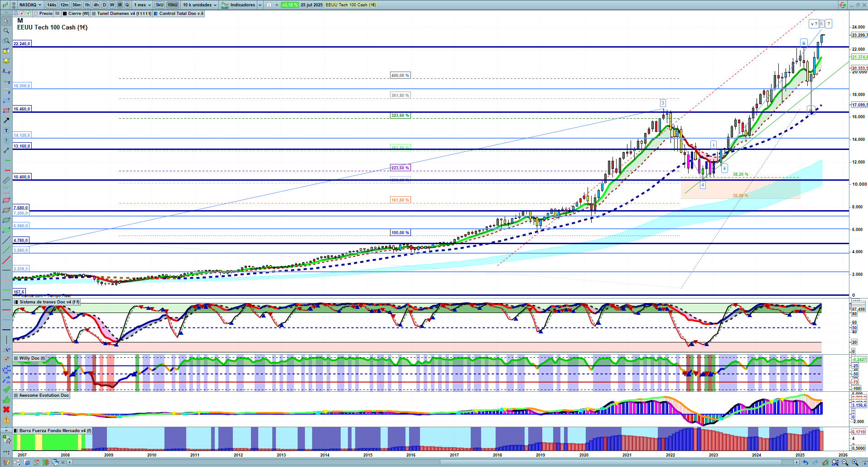Select the arrow cursor tool
868x467 pixels.
[6, 21]
